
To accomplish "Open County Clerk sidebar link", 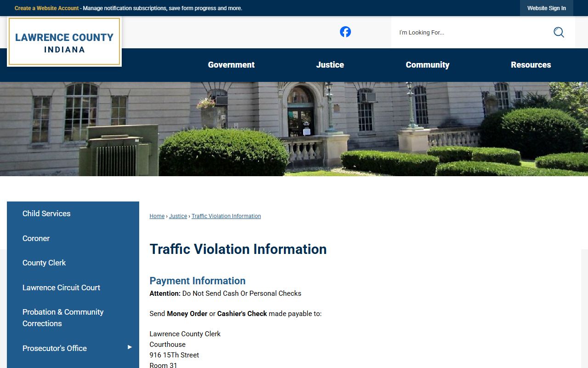I will (73, 263).
